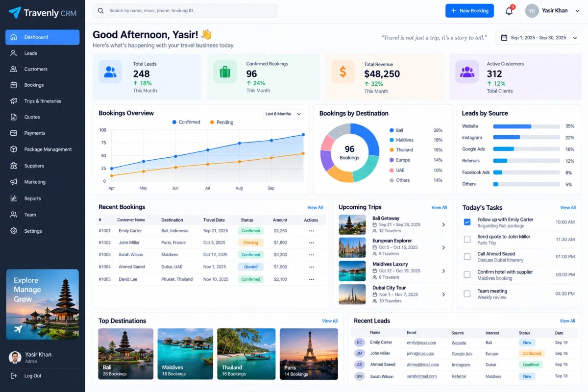Click View All in Recent Leads
The height and width of the screenshot is (392, 588).
click(x=567, y=321)
